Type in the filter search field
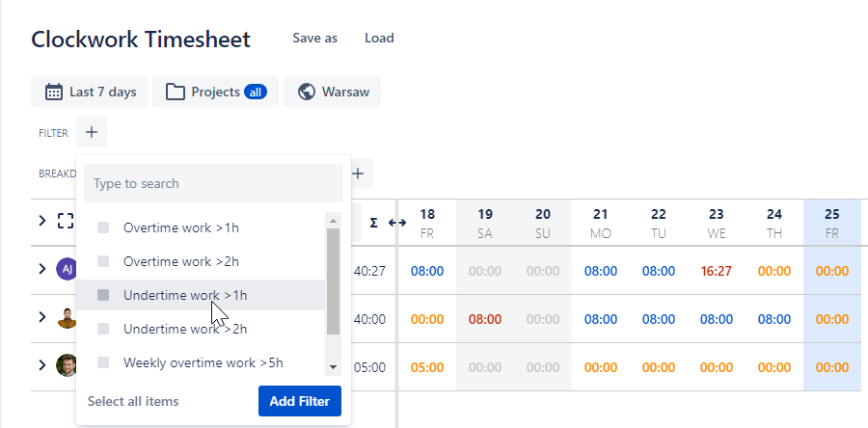868x428 pixels. [213, 183]
